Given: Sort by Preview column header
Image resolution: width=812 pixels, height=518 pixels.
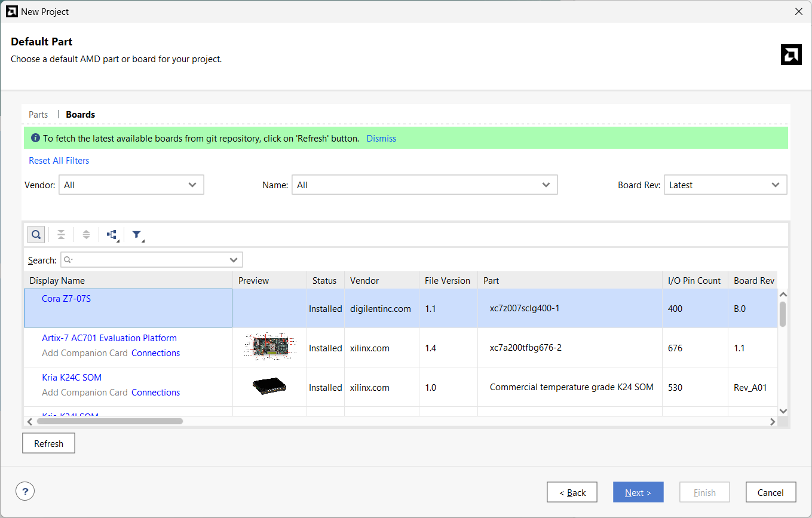Looking at the screenshot, I should (270, 281).
